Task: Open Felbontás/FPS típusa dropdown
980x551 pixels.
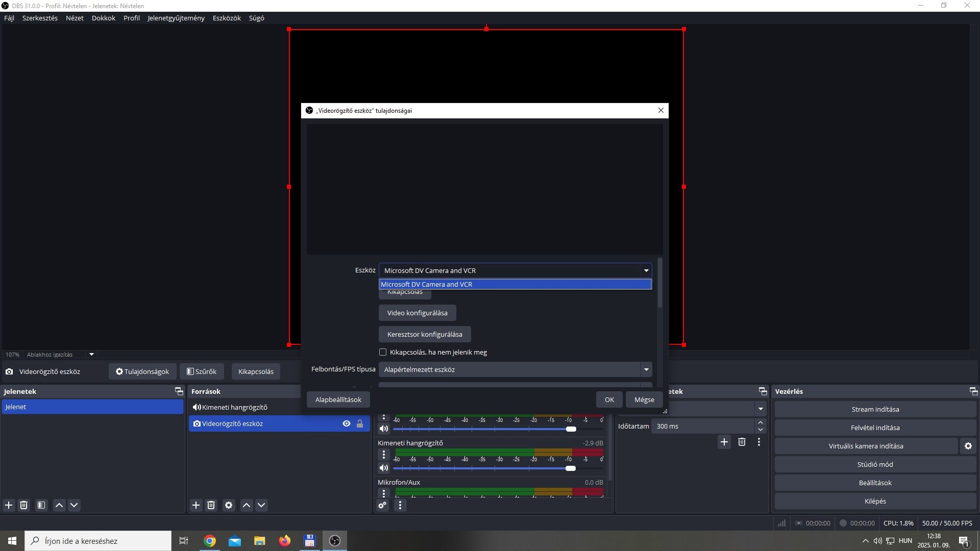Action: (x=515, y=369)
